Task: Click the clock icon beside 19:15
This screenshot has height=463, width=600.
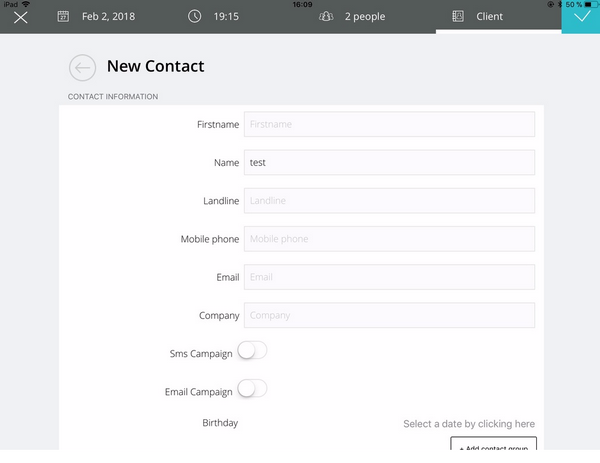Action: pyautogui.click(x=194, y=17)
